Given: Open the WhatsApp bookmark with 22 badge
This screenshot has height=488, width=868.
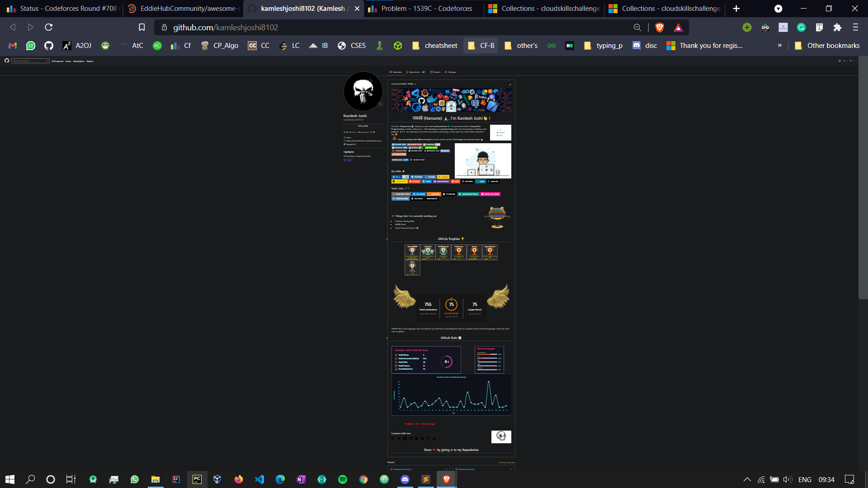Looking at the screenshot, I should [31, 46].
